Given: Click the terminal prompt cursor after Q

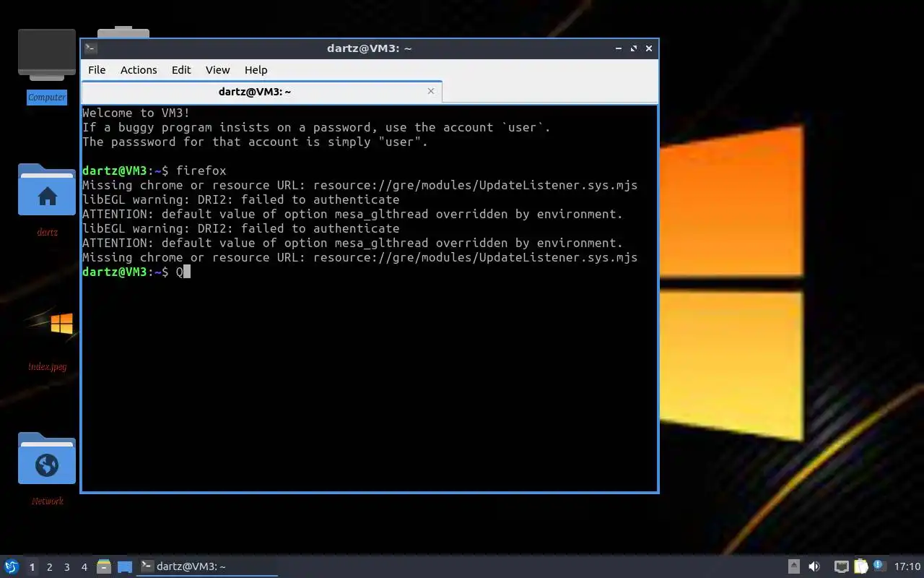Looking at the screenshot, I should coord(186,272).
